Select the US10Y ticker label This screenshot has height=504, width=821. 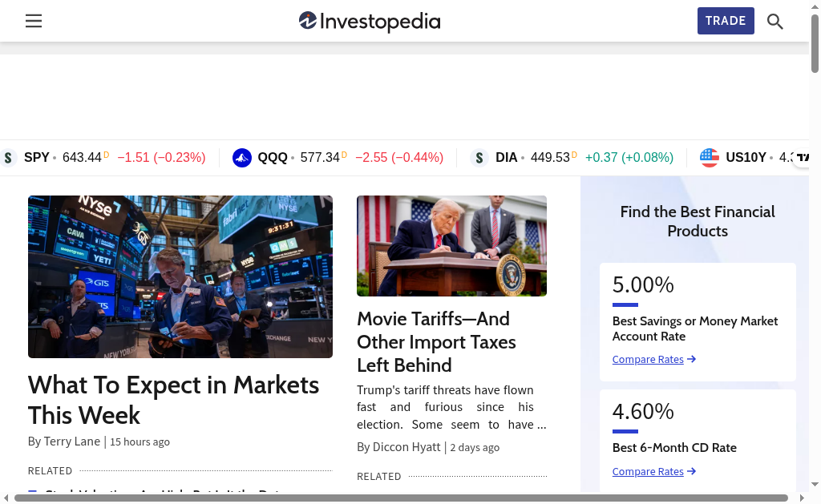click(746, 158)
